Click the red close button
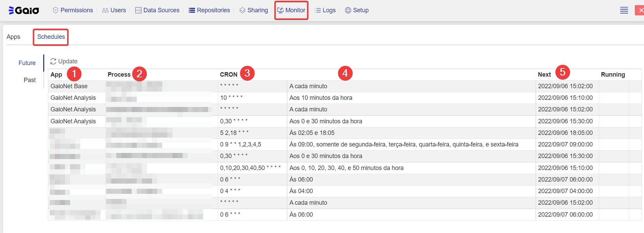Screen dimensions: 644x233 [x=640, y=10]
